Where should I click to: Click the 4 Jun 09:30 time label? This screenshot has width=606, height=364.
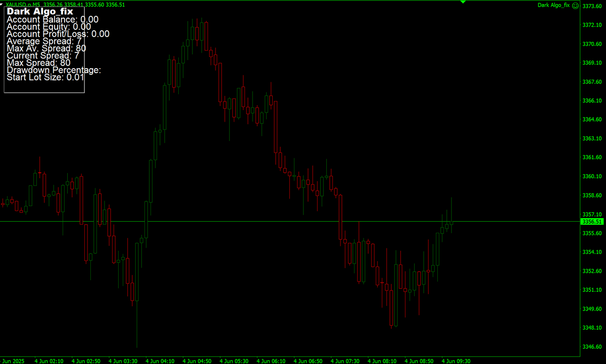(x=456, y=361)
